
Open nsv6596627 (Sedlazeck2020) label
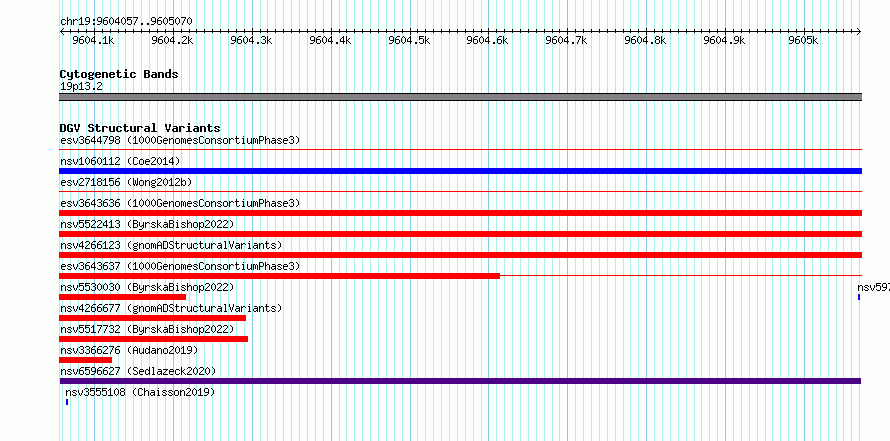(x=138, y=371)
